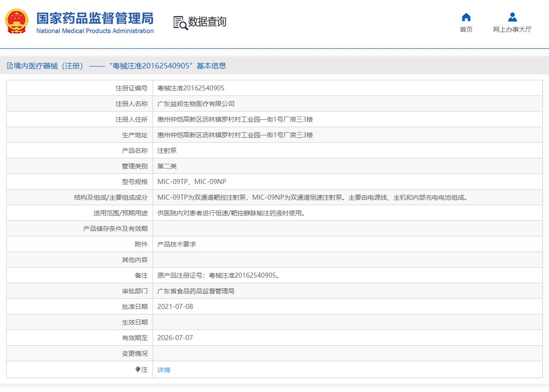Select 广东益邦生物医疗有限公司 text

pos(196,104)
